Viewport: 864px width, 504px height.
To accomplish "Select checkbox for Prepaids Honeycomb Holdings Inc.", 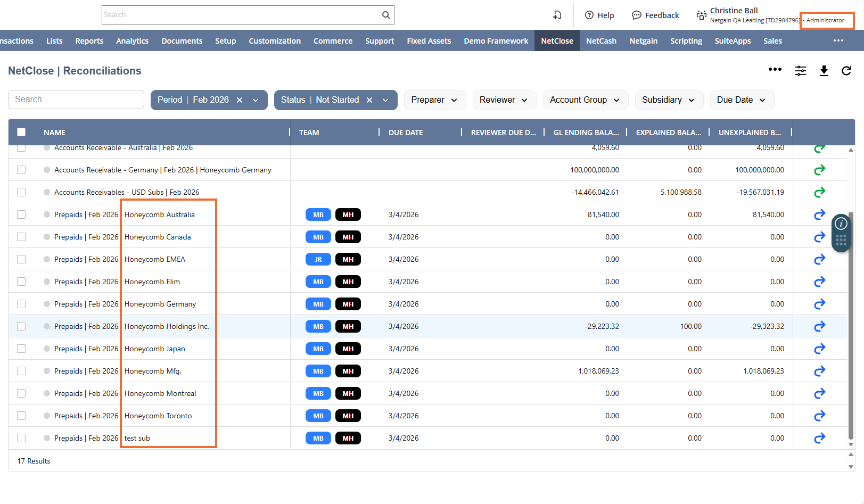I will click(x=21, y=326).
